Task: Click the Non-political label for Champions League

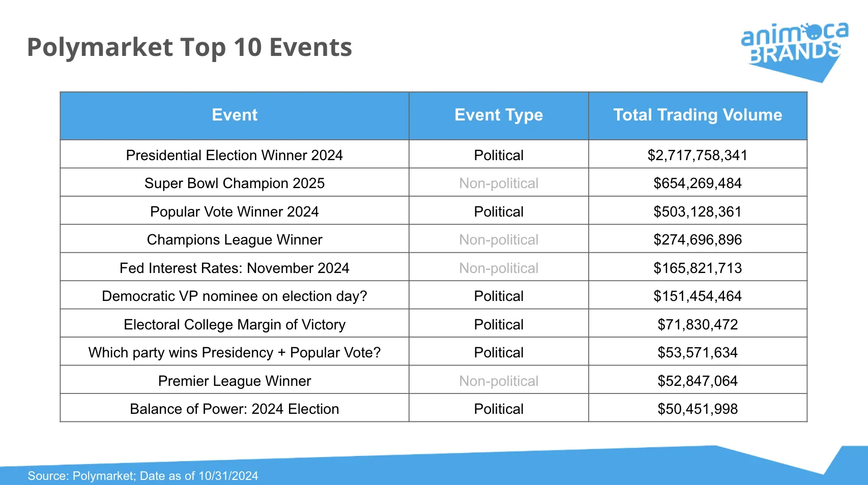Action: (x=499, y=239)
